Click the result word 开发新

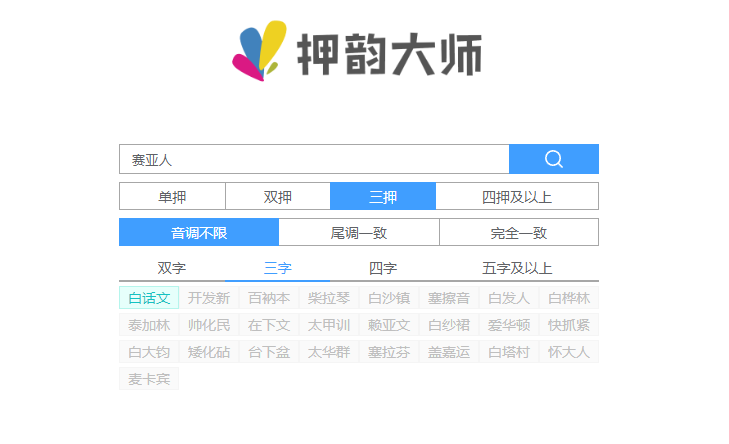click(x=209, y=298)
